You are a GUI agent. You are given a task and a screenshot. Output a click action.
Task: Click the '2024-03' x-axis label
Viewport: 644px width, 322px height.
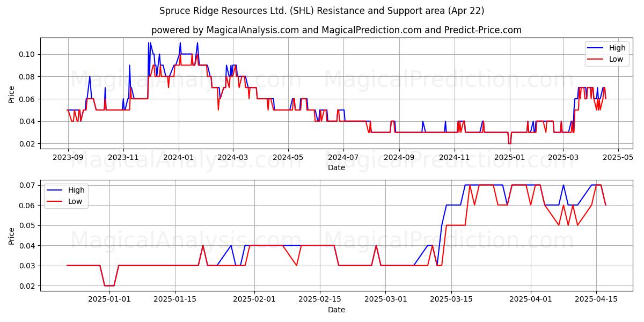tap(233, 158)
